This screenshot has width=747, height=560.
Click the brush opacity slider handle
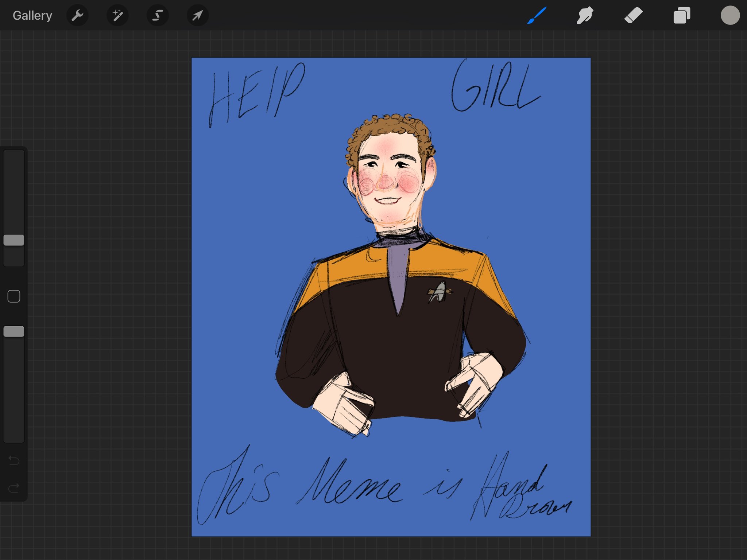14,331
